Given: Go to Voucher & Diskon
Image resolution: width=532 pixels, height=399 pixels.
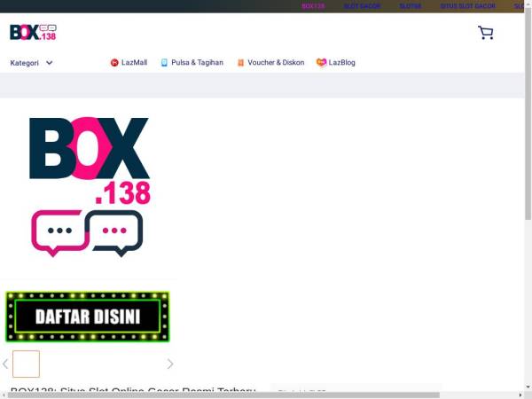Looking at the screenshot, I should (x=270, y=62).
